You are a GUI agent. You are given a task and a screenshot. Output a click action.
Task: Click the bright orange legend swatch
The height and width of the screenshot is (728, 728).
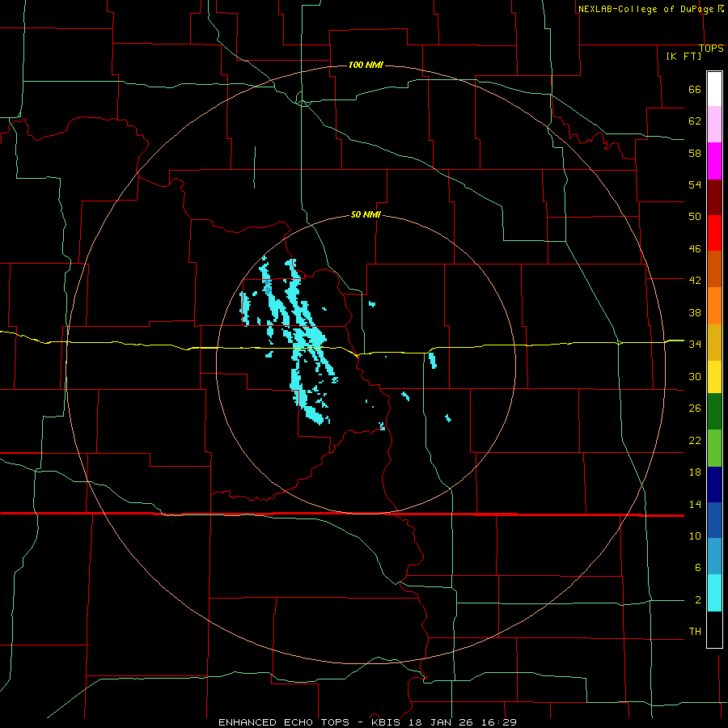[714, 306]
